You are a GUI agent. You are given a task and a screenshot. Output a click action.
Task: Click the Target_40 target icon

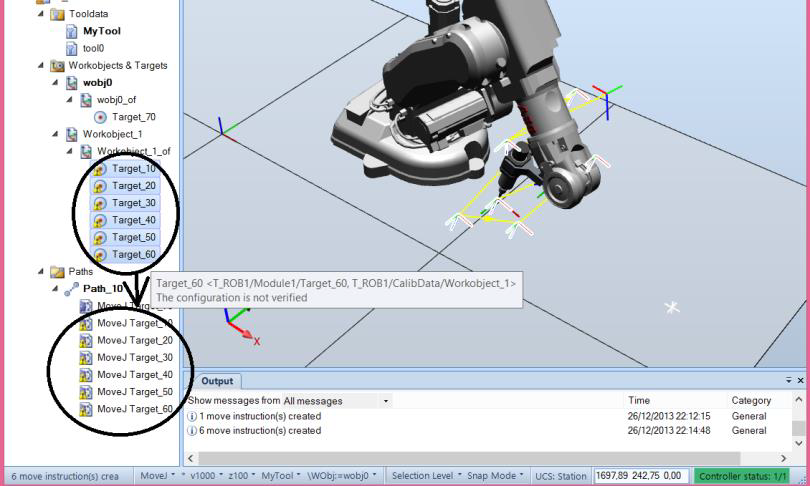click(100, 221)
